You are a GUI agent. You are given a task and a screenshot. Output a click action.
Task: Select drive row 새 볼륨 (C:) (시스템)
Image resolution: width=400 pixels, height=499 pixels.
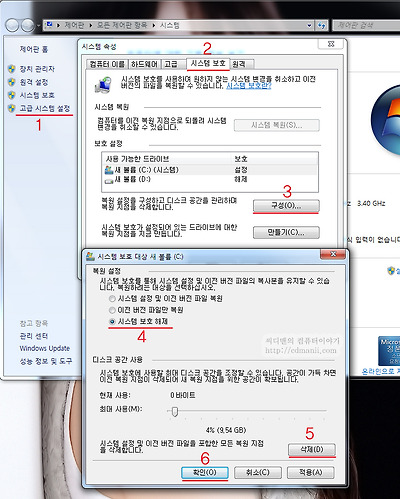pyautogui.click(x=210, y=170)
